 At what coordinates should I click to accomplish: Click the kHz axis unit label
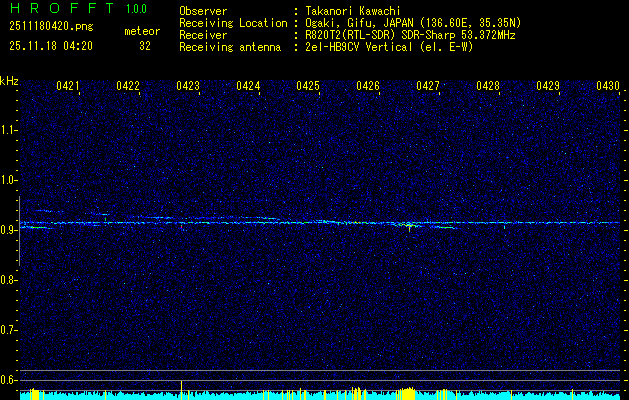pyautogui.click(x=9, y=81)
